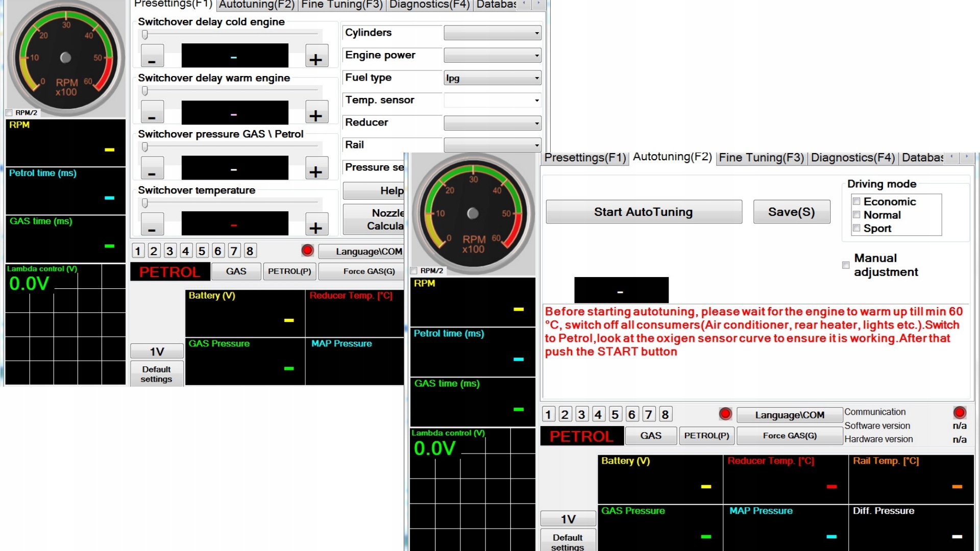
Task: Click plus for Switchover pressure GAS\Petrol
Action: point(316,168)
